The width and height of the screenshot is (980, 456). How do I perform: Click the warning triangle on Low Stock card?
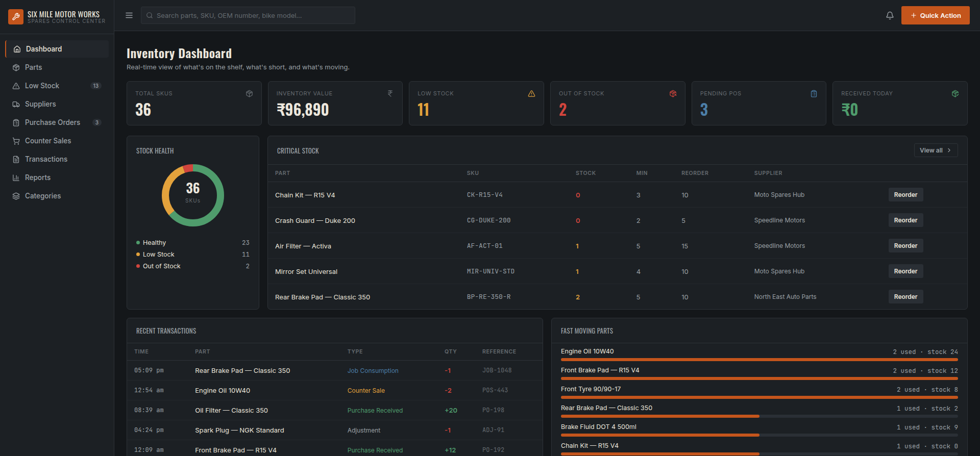tap(531, 93)
